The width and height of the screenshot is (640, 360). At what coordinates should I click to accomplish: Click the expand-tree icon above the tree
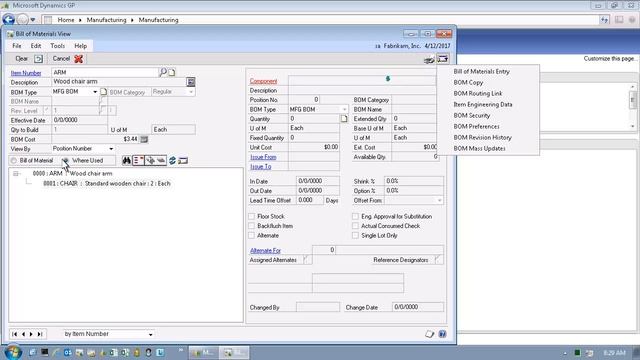tap(150, 160)
